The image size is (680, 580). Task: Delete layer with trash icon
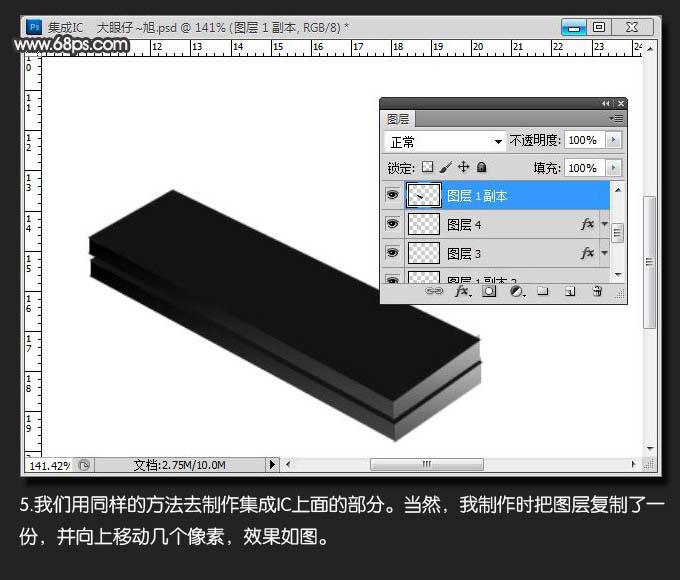coord(597,291)
